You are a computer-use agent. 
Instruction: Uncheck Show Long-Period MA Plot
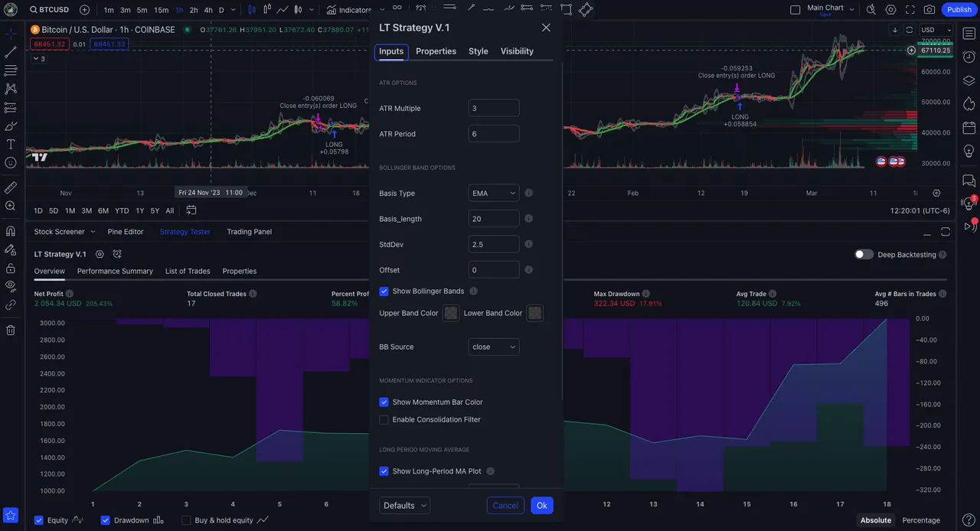[x=384, y=471]
